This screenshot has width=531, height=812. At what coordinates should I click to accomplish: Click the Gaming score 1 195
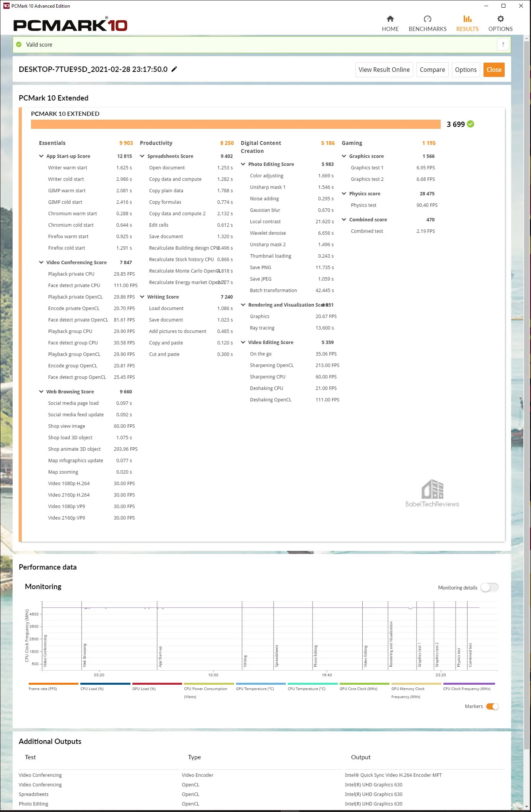point(429,143)
